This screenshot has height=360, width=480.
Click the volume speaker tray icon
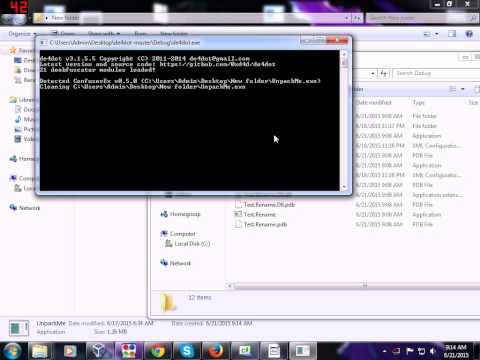(x=433, y=351)
